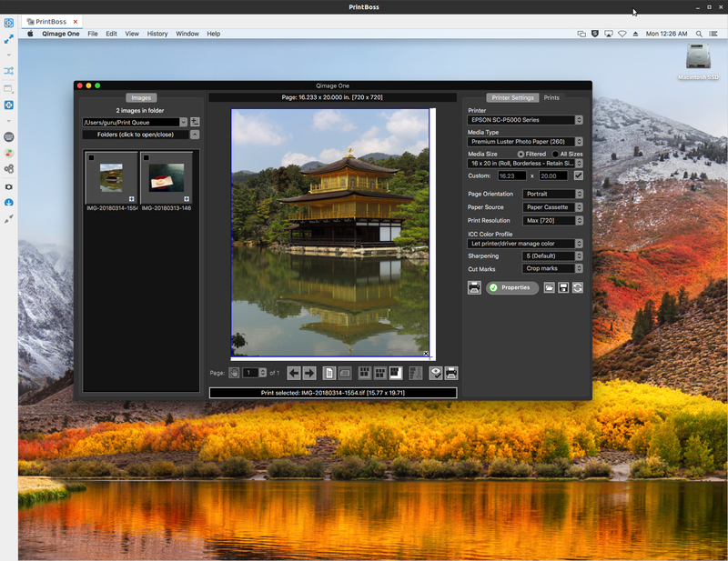Click the scaling-mode icon at the top of left sidebar
The height and width of the screenshot is (561, 728).
pos(9,23)
